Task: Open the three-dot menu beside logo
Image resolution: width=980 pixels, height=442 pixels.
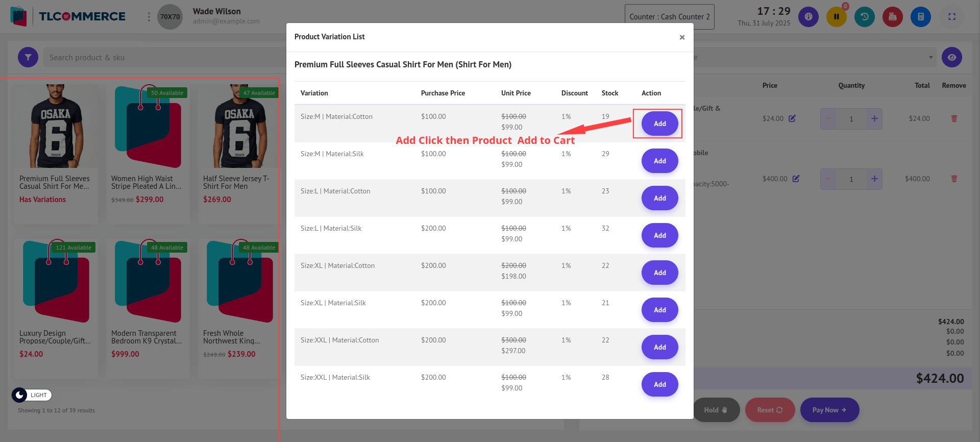Action: point(149,17)
